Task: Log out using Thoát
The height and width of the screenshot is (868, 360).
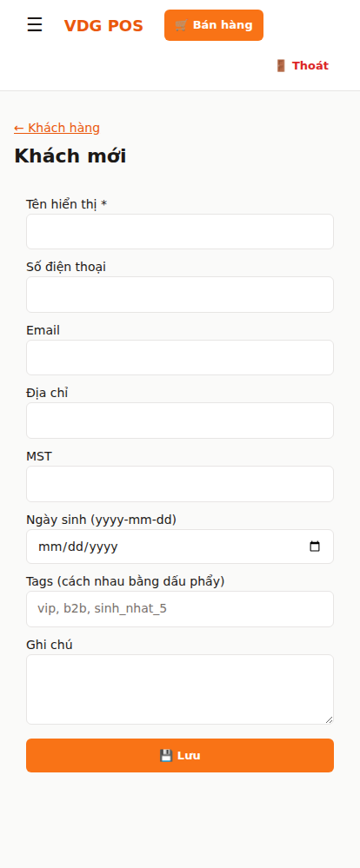Action: [302, 65]
